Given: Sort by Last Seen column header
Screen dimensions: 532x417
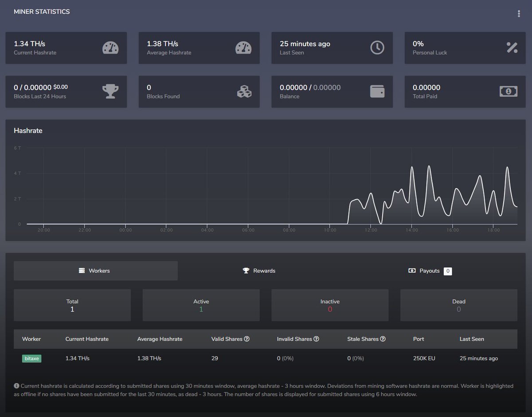Looking at the screenshot, I should click(x=472, y=339).
